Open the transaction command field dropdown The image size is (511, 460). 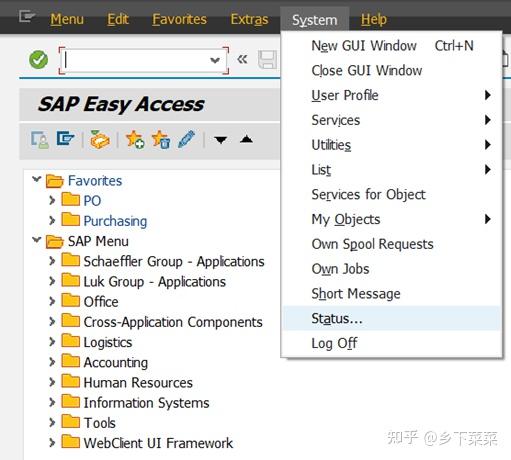coord(215,60)
